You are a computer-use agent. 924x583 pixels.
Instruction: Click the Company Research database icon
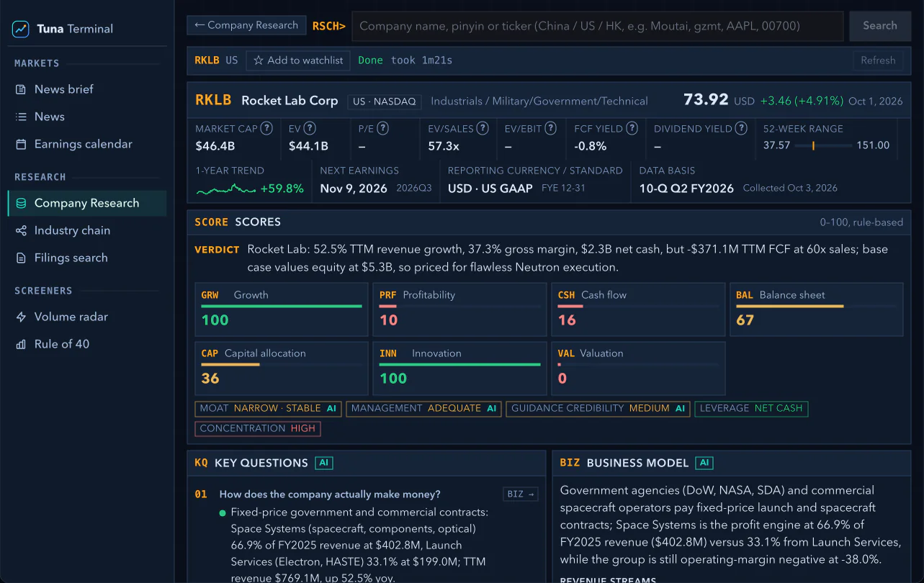pos(21,203)
